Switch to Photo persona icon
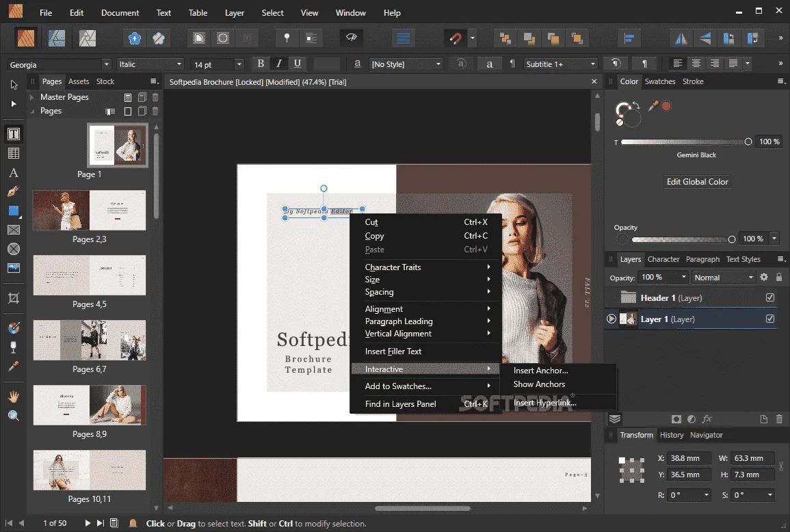This screenshot has height=532, width=790. [87, 38]
